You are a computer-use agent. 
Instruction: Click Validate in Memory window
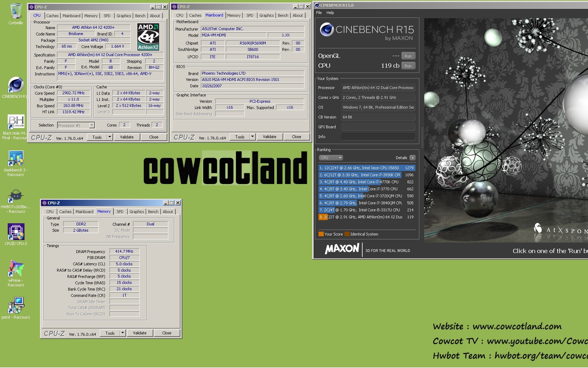pyautogui.click(x=140, y=333)
